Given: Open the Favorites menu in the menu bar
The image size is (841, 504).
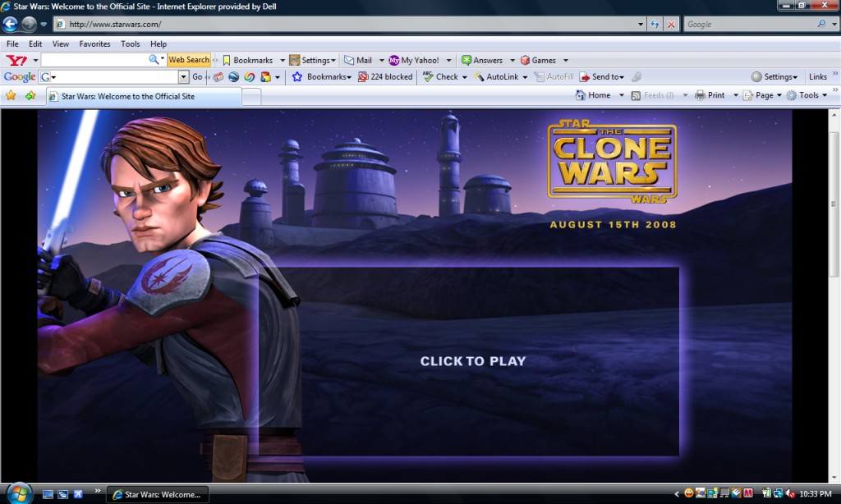Looking at the screenshot, I should point(94,44).
